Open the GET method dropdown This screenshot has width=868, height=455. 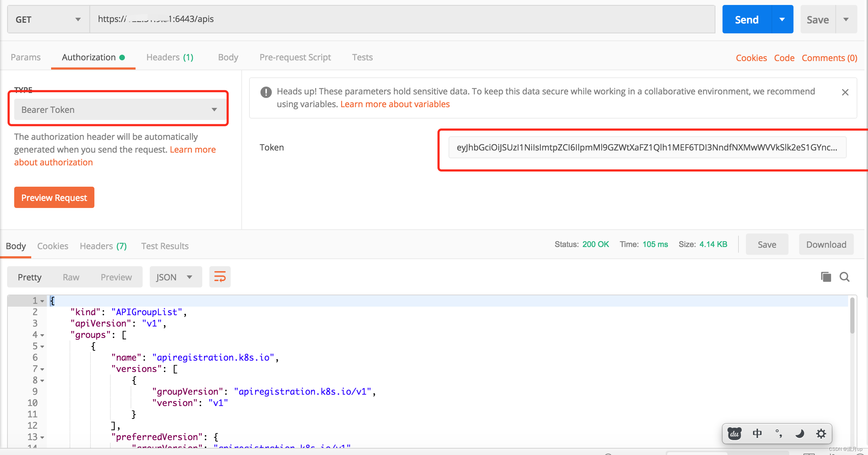(48, 20)
